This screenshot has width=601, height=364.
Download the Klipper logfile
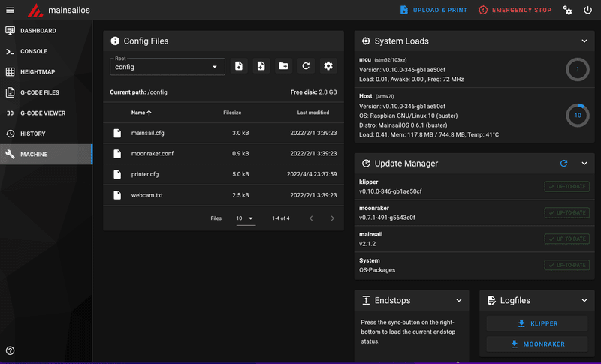pos(537,323)
